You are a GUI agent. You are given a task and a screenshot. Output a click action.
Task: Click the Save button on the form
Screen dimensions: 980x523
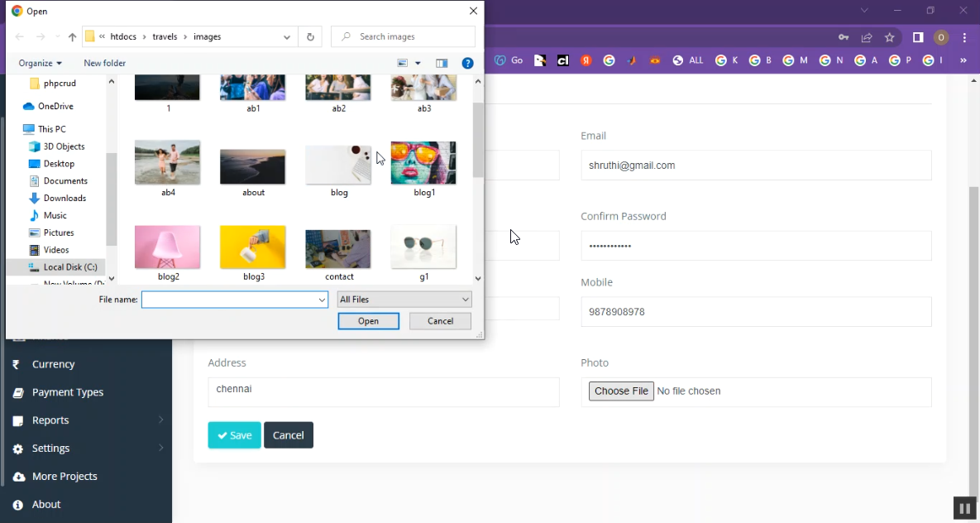[234, 435]
